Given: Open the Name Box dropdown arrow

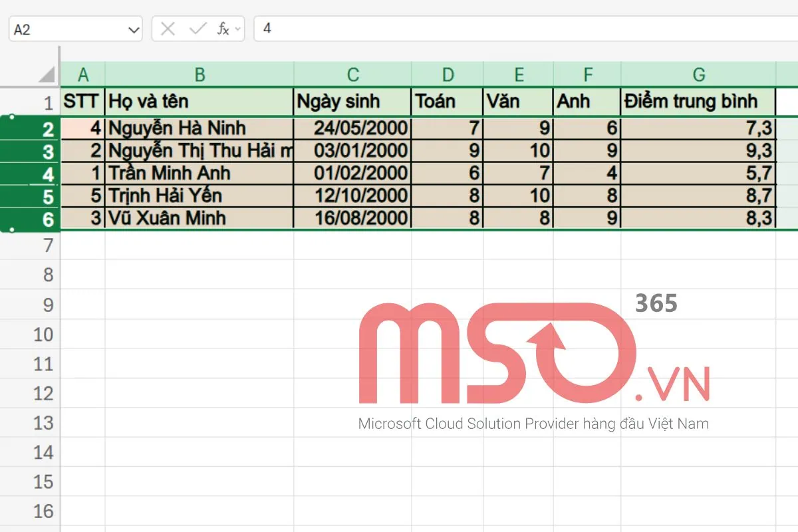Looking at the screenshot, I should (x=134, y=30).
